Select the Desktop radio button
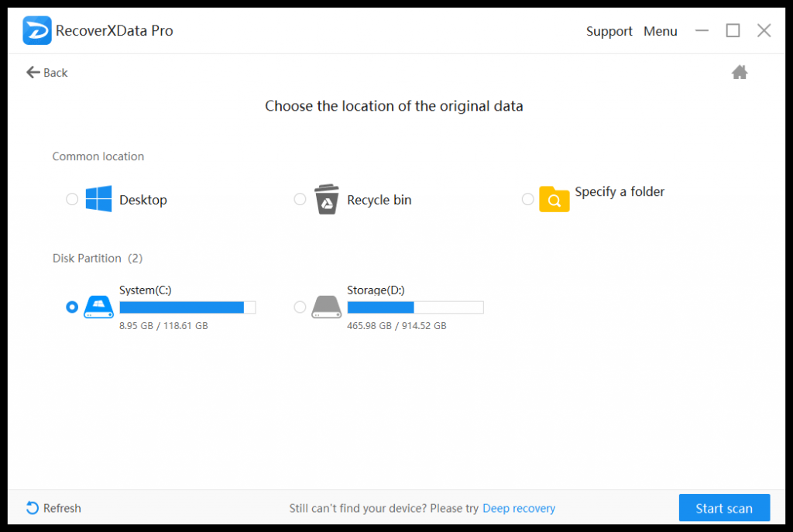This screenshot has width=793, height=532. click(72, 199)
